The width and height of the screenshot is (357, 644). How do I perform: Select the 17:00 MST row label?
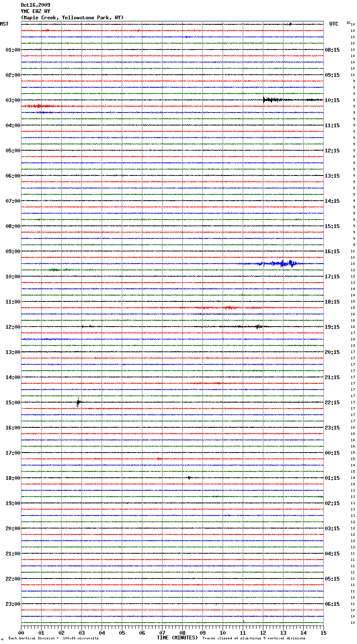pyautogui.click(x=13, y=453)
